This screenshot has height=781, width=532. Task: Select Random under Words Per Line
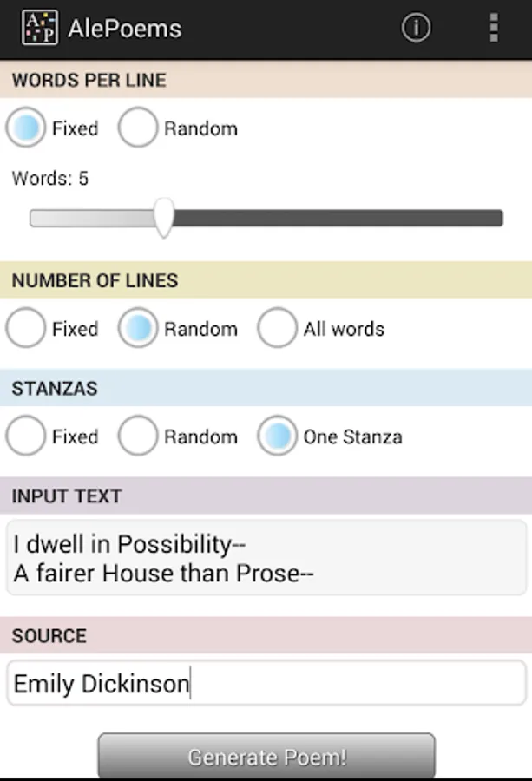point(139,128)
